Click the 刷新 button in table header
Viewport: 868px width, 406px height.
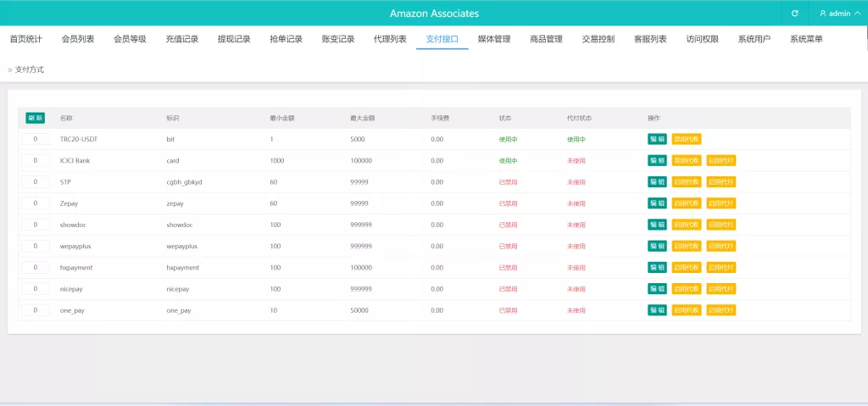point(35,118)
